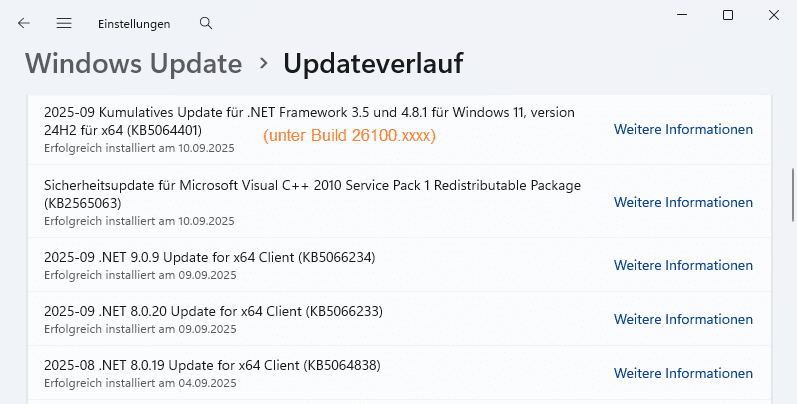The image size is (797, 404).
Task: Open Weitere Informationen for KB5066233
Action: [x=683, y=319]
